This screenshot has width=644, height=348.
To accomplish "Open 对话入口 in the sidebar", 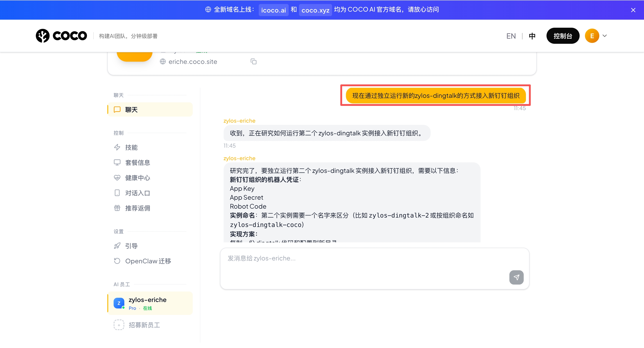I will [150, 193].
